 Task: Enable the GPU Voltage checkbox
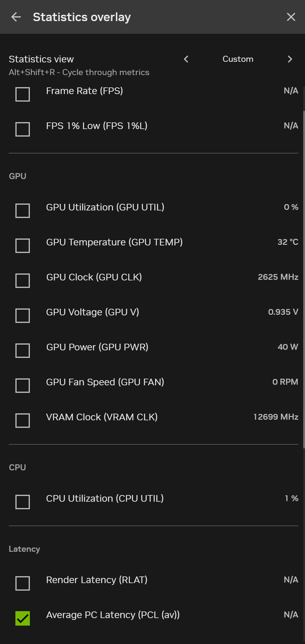tap(23, 316)
